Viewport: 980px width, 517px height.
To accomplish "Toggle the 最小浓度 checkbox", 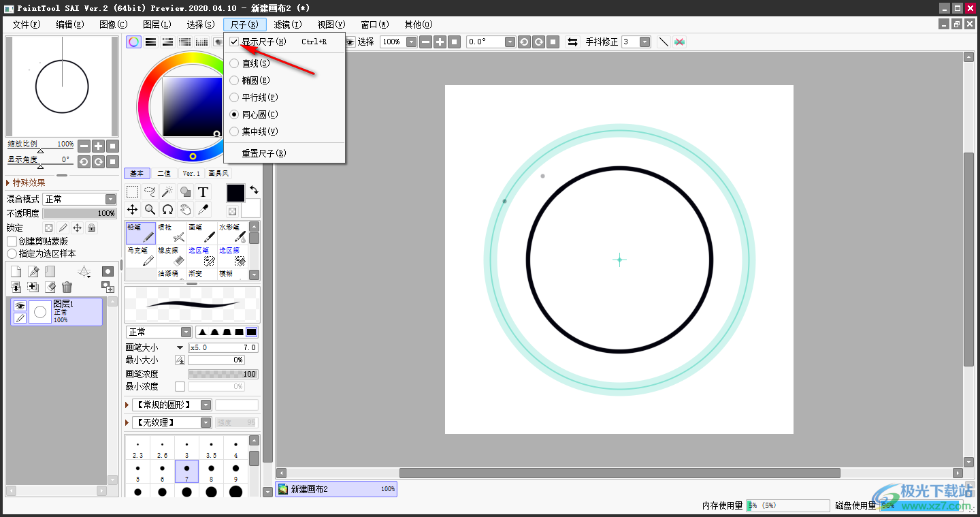I will coord(180,386).
